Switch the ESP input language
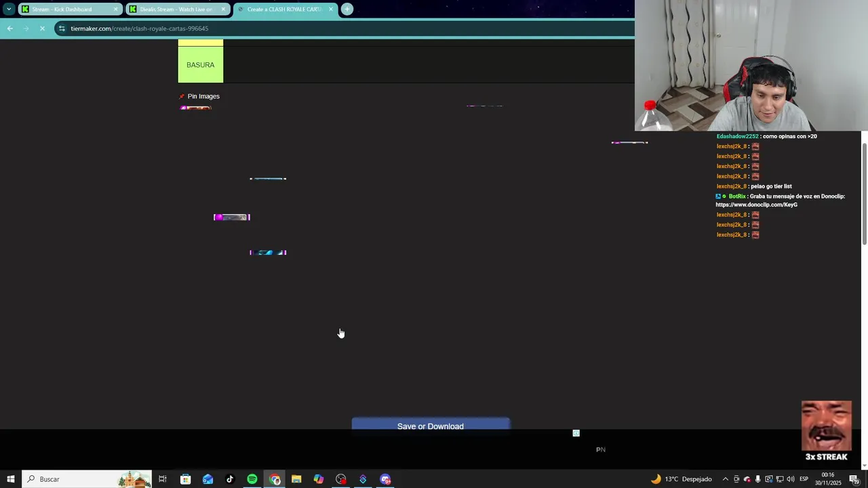This screenshot has width=868, height=488. point(804,479)
